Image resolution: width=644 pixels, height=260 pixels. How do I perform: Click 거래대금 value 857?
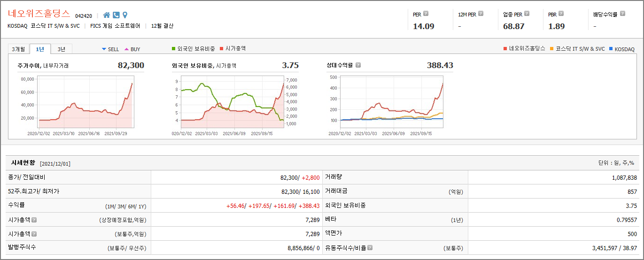pos(632,191)
